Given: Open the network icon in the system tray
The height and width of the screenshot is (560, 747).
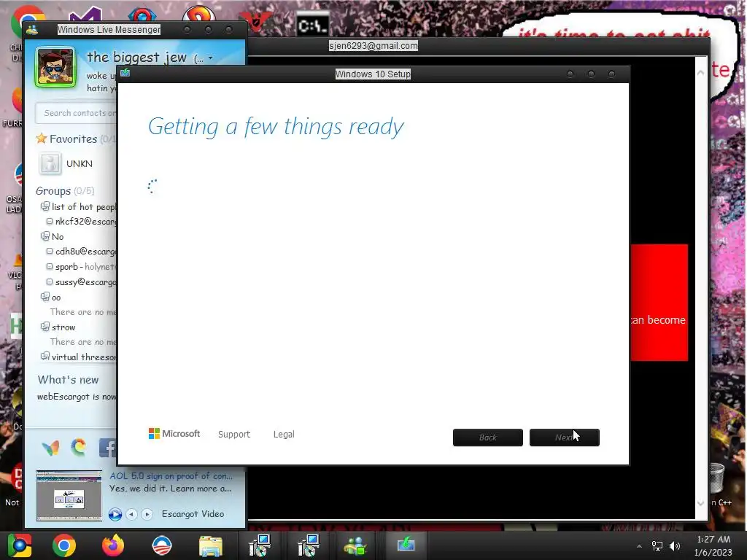Looking at the screenshot, I should [657, 546].
